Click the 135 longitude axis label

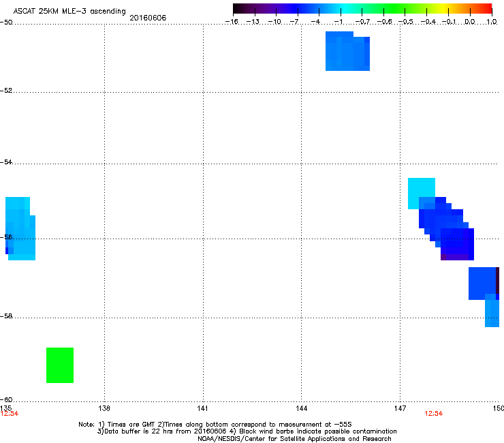(x=5, y=408)
